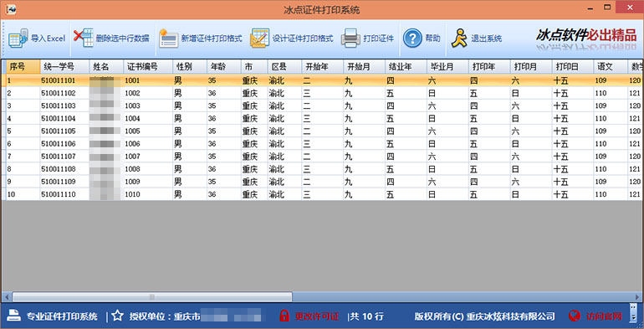
Task: Sort by the 统一学号 column header
Action: pos(64,67)
